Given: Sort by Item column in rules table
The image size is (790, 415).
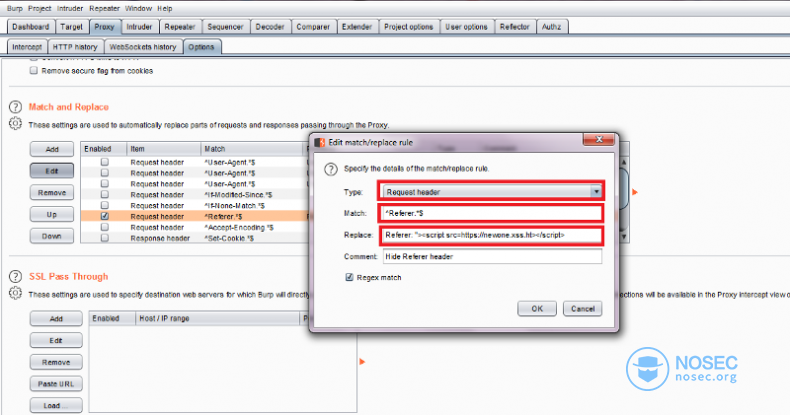Looking at the screenshot, I should 163,149.
